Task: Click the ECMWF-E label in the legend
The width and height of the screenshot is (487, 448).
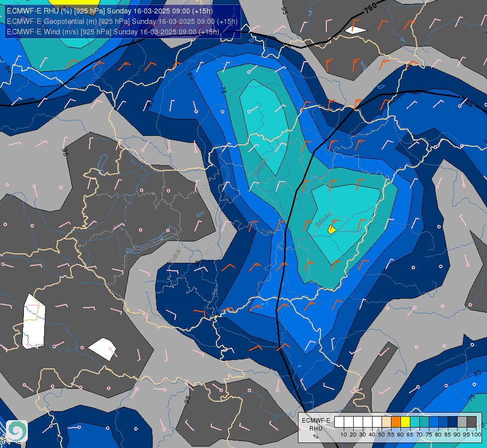Action: point(316,420)
